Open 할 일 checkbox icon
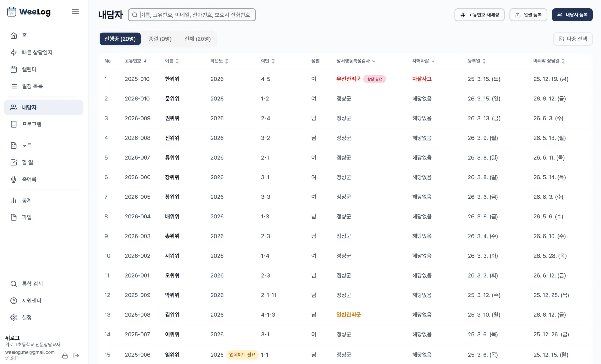Viewport: 601px width, 364px height. [x=13, y=162]
